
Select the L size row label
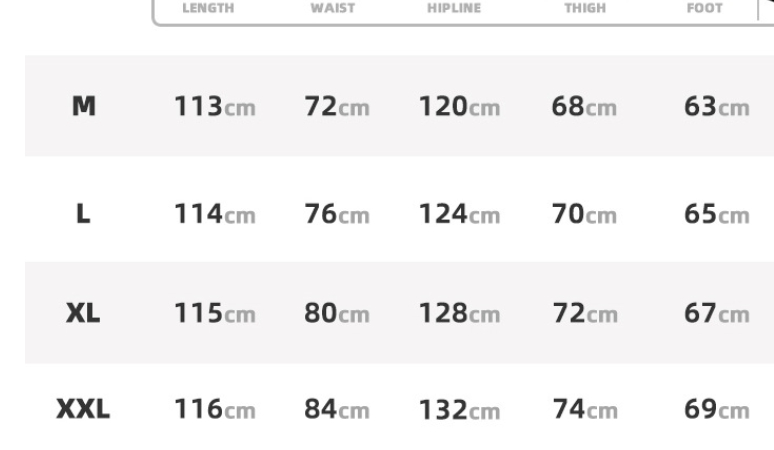tap(84, 214)
